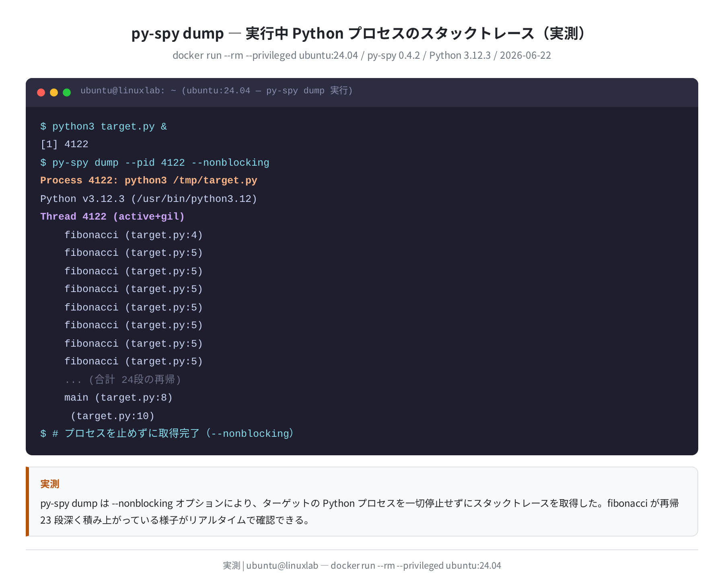Screen dimensions: 724x588
Task: Click the yellow minimize dot in terminal title bar
Action: (54, 93)
